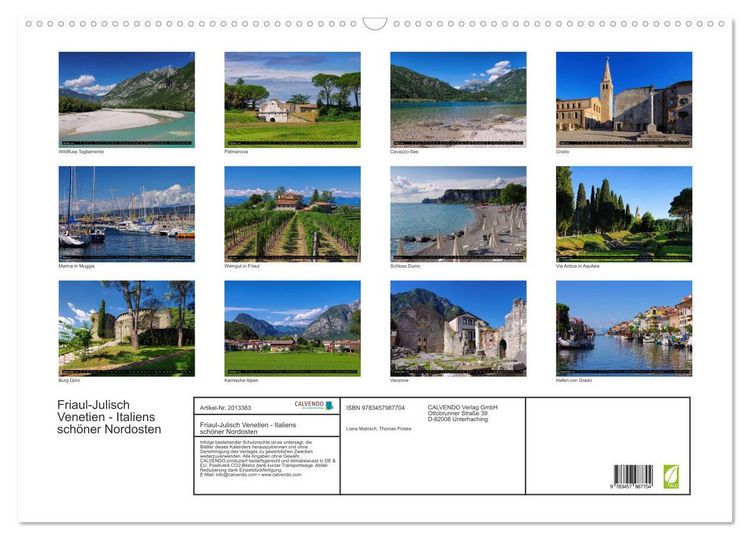
Task: Open the Burg Görz castle photo
Action: (x=127, y=328)
